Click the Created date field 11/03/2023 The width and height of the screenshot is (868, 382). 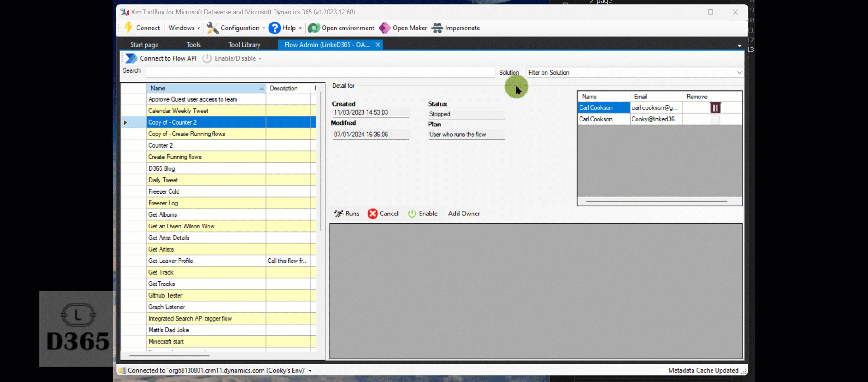point(371,112)
